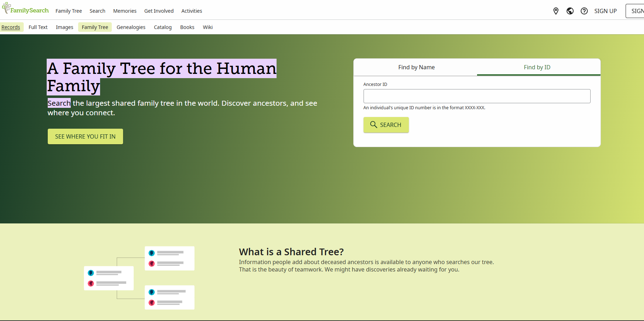
Task: Go to the Records search tab
Action: [11, 27]
